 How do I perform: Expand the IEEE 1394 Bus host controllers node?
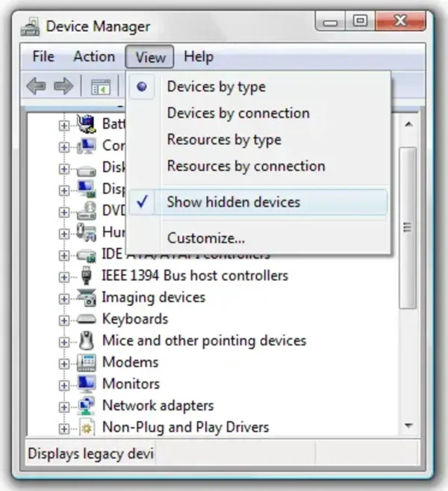point(63,277)
